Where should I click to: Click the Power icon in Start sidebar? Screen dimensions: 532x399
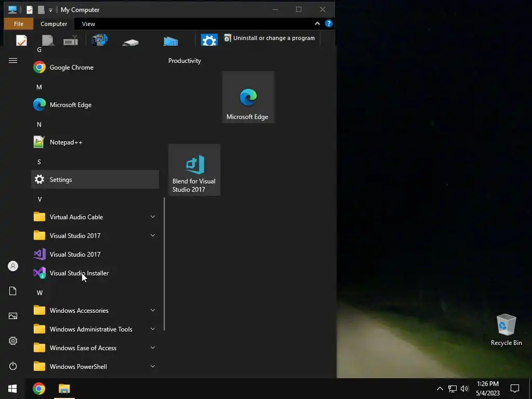click(13, 366)
